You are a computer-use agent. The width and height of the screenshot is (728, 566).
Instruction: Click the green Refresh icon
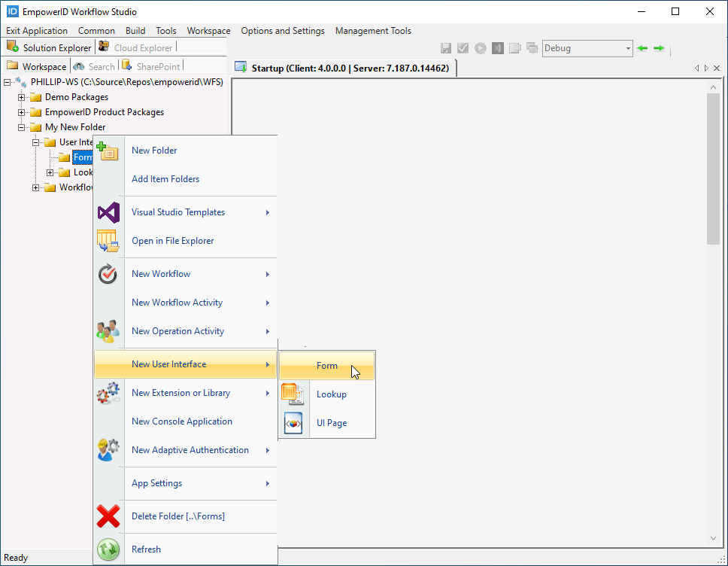click(108, 549)
